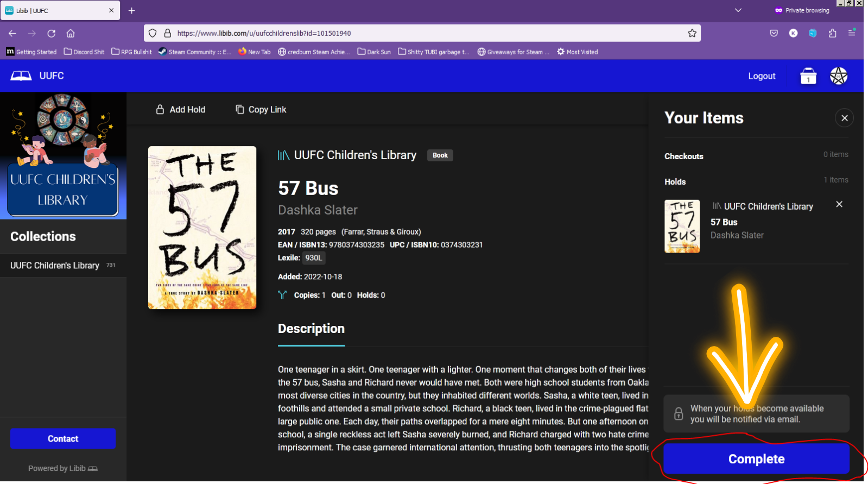Click the Contact button

(x=63, y=438)
